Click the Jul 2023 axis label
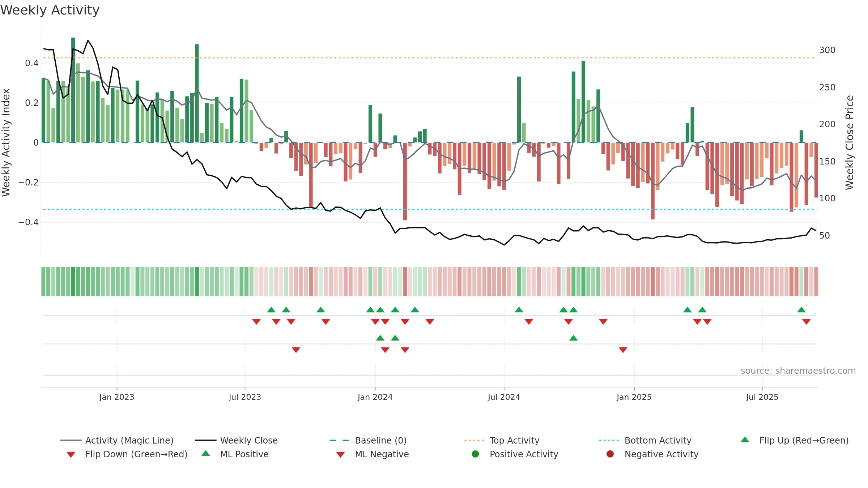Image resolution: width=868 pixels, height=488 pixels. point(245,397)
